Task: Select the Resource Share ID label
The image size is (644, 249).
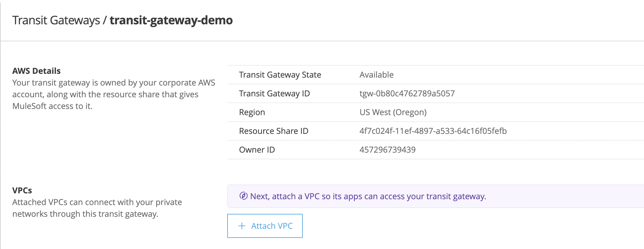Action: (x=273, y=131)
